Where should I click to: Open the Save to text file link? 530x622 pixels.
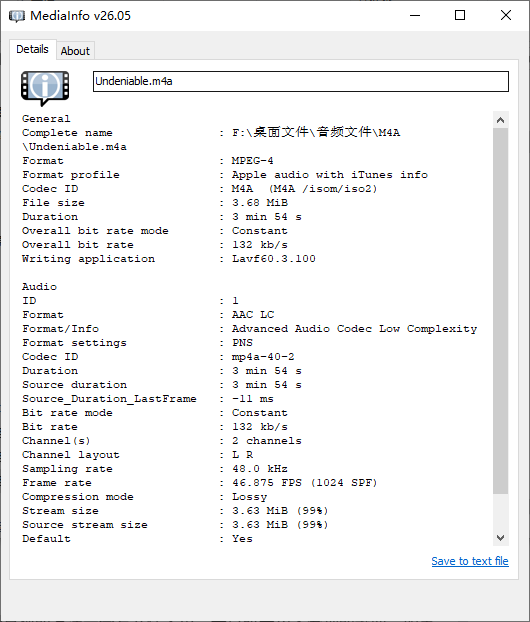coord(470,561)
